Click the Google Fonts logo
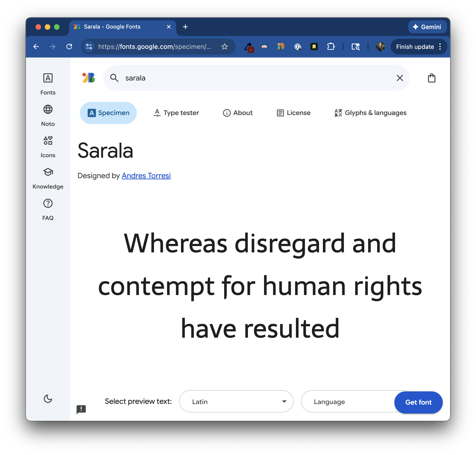The width and height of the screenshot is (476, 455). 89,78
